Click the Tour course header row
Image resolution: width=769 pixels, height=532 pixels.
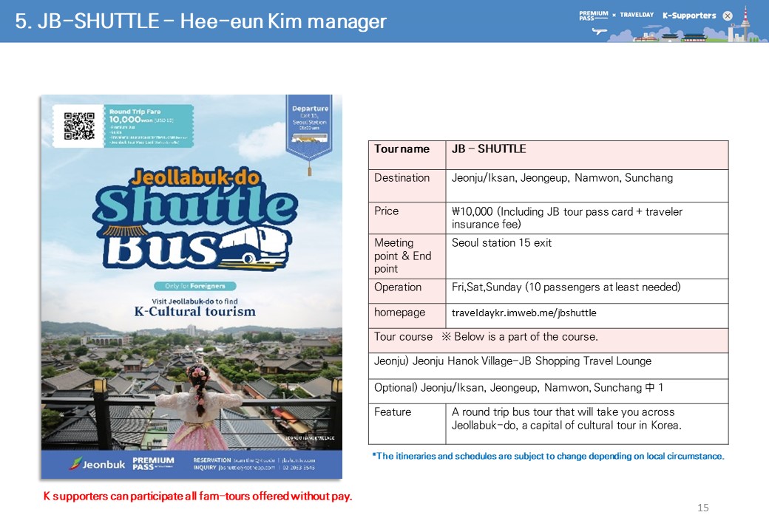pyautogui.click(x=549, y=341)
